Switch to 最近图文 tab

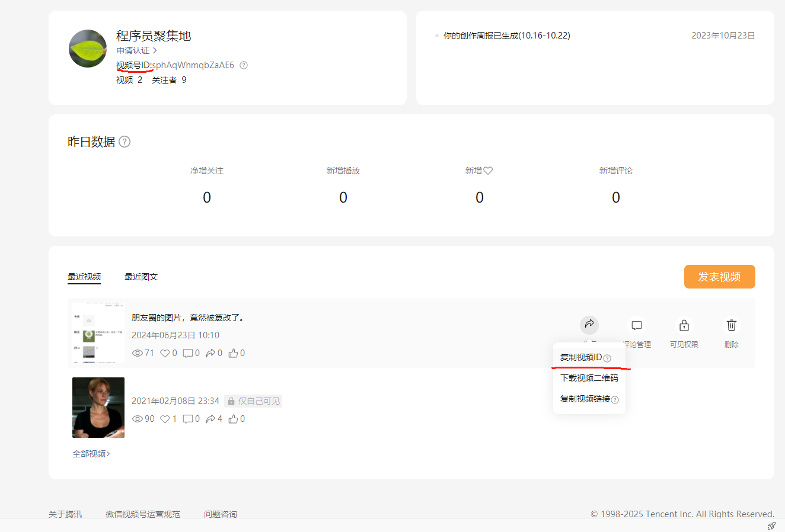[141, 277]
